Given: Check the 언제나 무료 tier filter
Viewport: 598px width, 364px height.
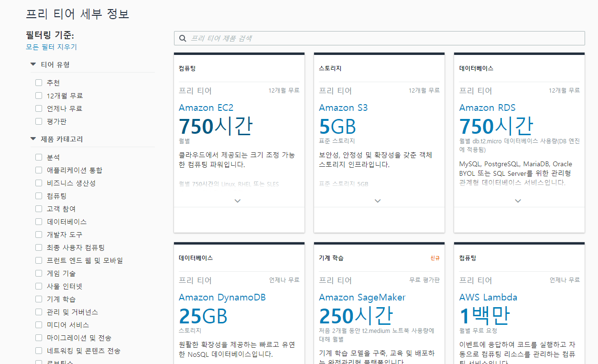Looking at the screenshot, I should coord(39,108).
